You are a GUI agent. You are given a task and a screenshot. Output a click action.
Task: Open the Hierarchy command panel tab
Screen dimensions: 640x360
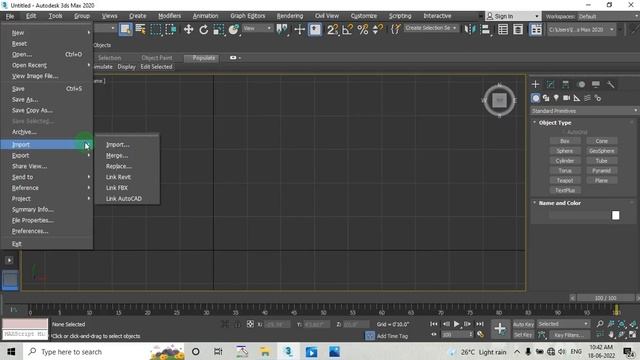point(565,84)
